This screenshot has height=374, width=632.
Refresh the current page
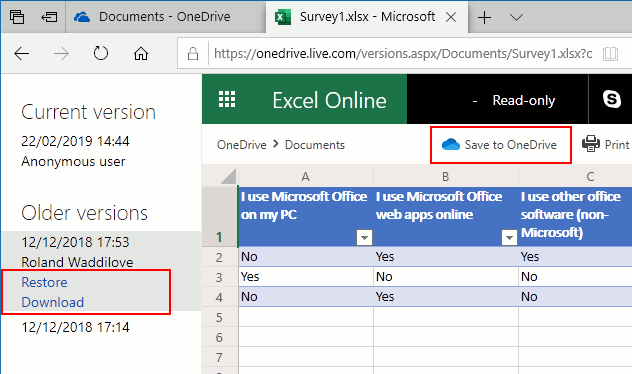[x=101, y=53]
